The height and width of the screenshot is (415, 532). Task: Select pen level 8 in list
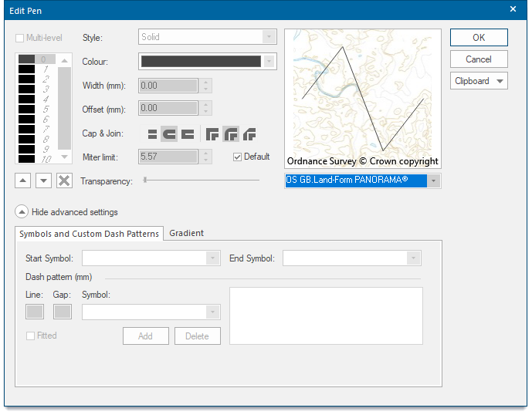point(36,139)
